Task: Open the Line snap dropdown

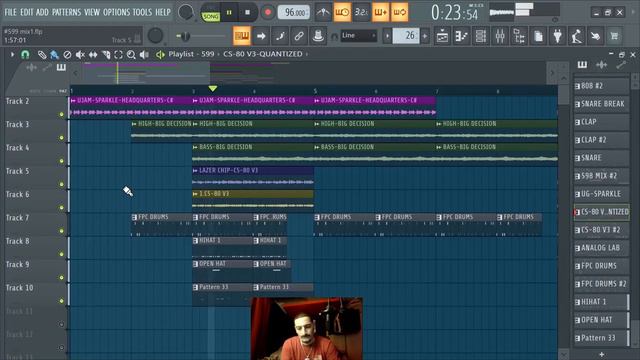Action: point(358,36)
